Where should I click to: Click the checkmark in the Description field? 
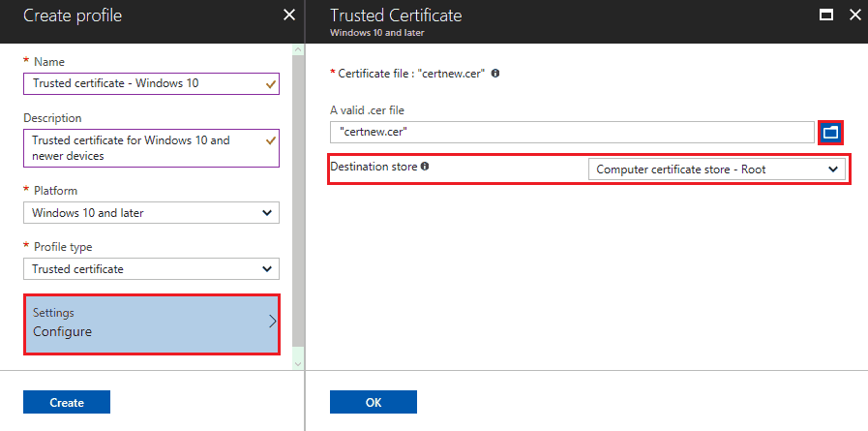coord(271,140)
